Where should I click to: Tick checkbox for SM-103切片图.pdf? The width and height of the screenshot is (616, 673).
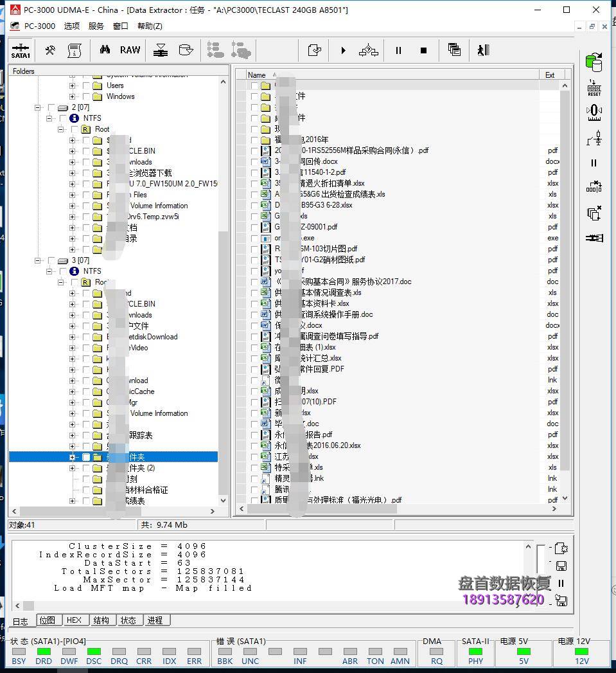pyautogui.click(x=254, y=249)
